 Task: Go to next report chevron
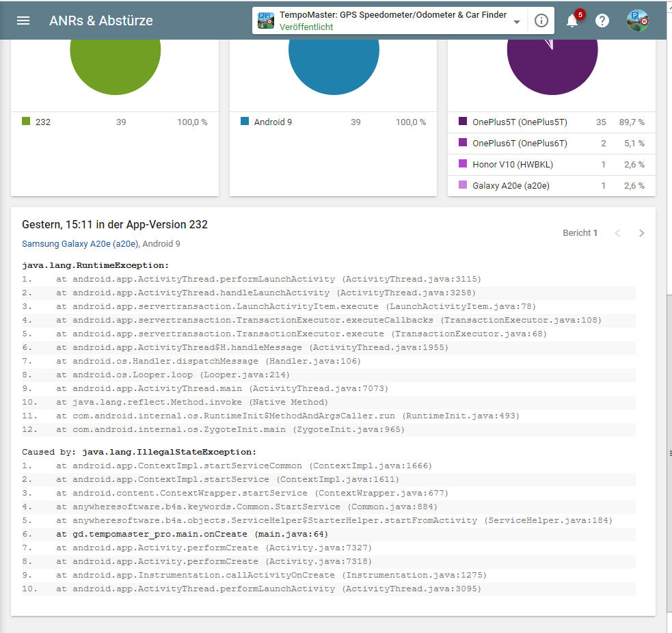tap(641, 233)
